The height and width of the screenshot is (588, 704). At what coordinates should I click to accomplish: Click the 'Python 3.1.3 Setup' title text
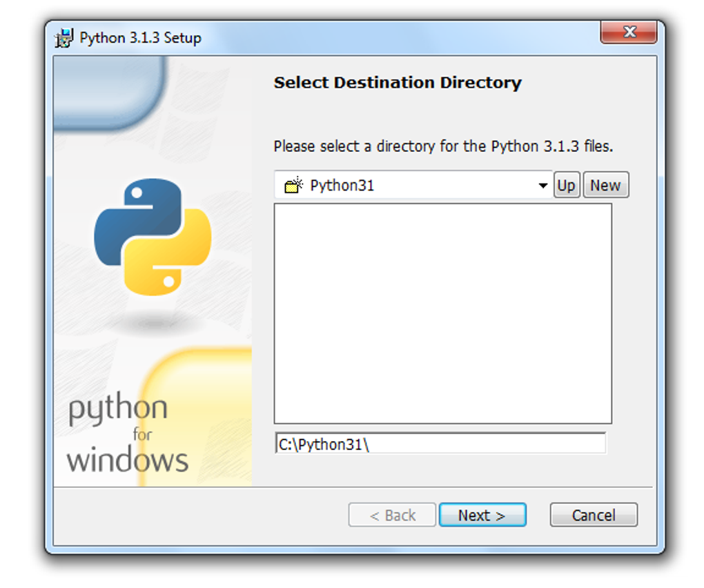[x=141, y=38]
